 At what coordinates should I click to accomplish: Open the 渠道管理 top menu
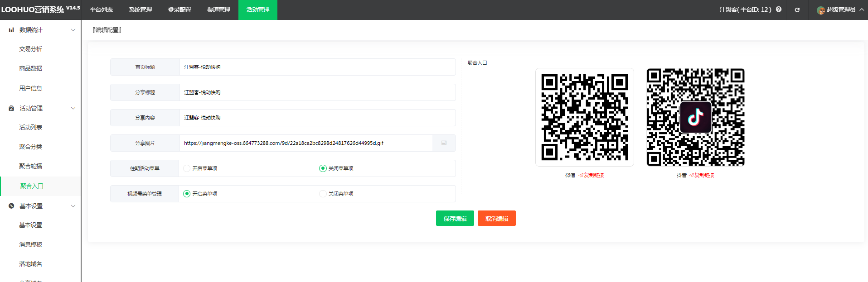click(x=218, y=10)
